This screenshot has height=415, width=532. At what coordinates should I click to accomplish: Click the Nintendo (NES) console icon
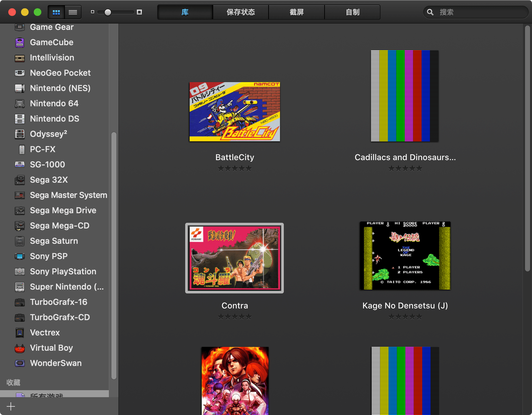coord(20,88)
